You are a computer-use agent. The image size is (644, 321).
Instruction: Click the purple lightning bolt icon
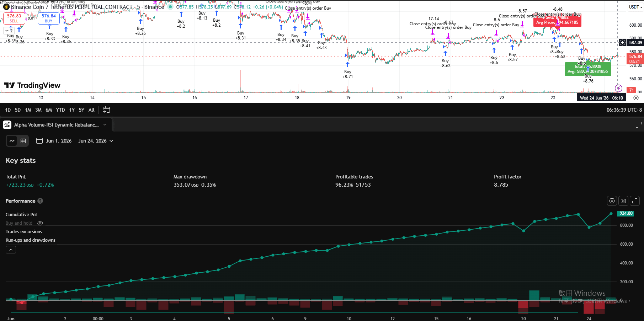pyautogui.click(x=618, y=88)
